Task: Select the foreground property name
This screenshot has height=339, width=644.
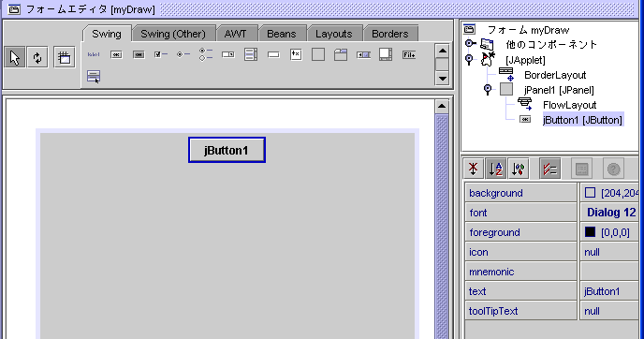Action: point(520,232)
